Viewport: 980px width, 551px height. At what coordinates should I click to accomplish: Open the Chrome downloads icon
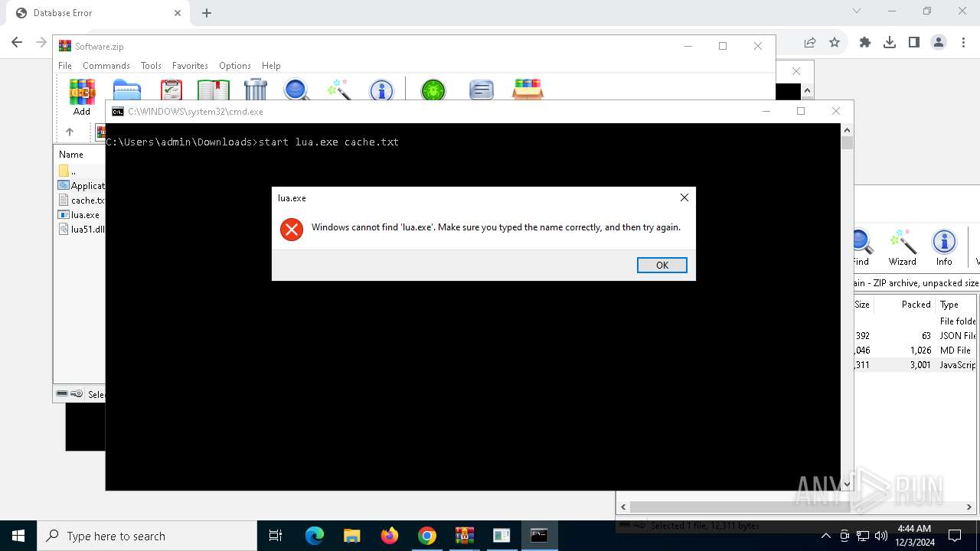(x=890, y=43)
